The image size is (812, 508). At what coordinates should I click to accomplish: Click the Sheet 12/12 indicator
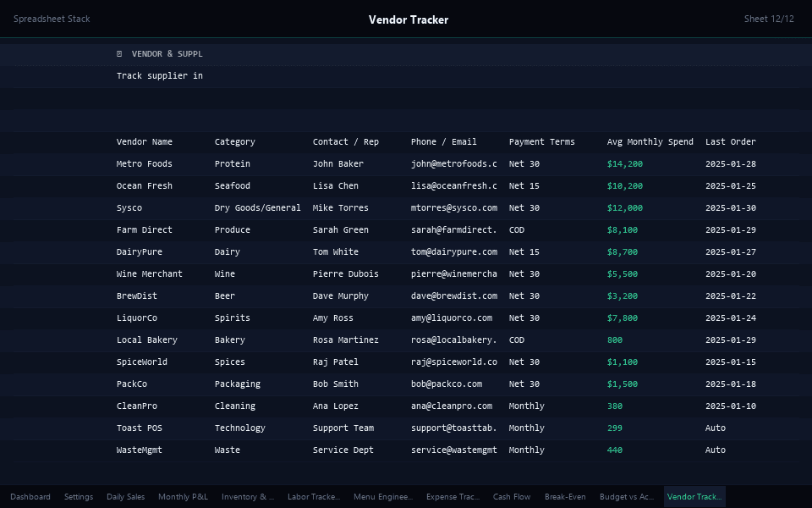770,18
